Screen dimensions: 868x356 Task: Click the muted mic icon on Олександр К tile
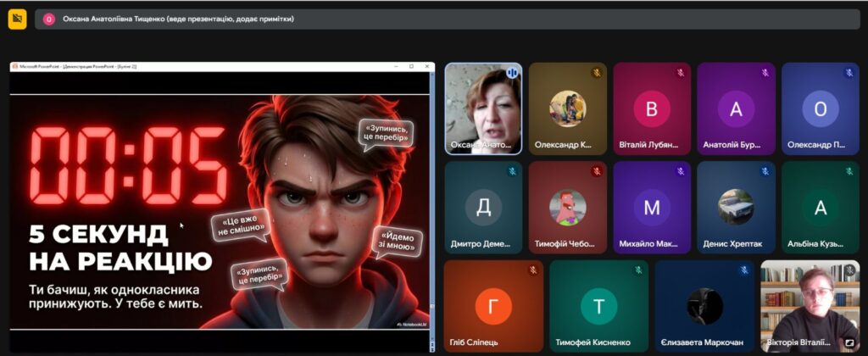(596, 73)
